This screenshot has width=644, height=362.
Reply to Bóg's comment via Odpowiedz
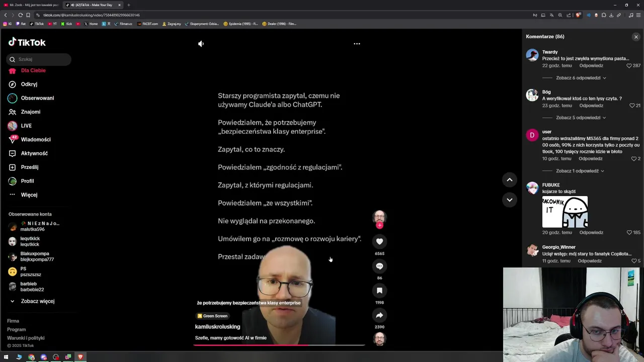591,106
